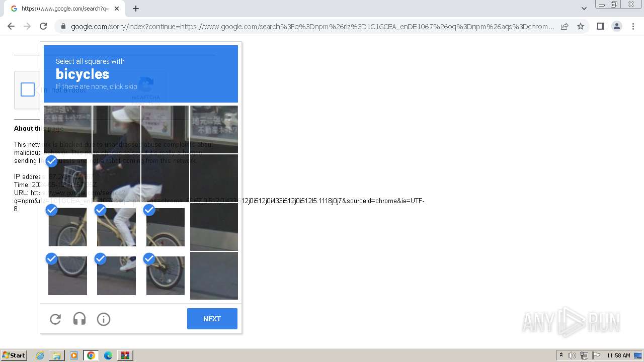Select top-right tile with poster sign
Screen dimensions: 644x362
(214, 129)
